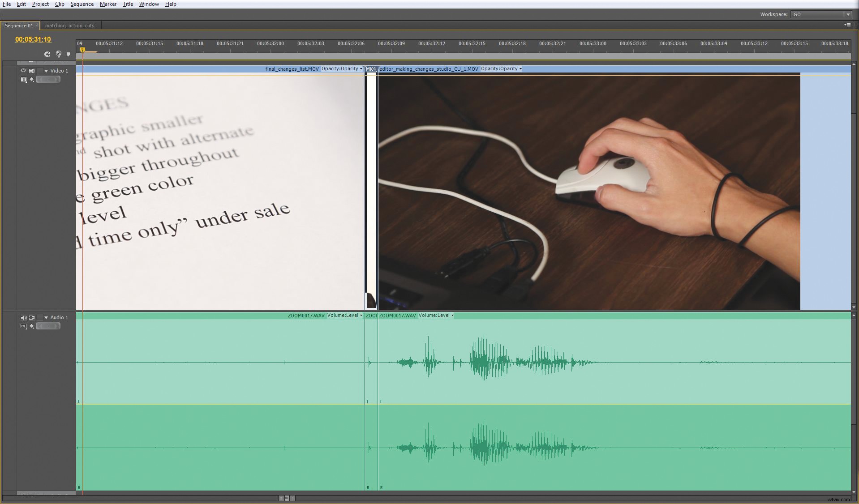Viewport: 859px width, 504px height.
Task: Open the timeline settings wrench icon
Action: [x=59, y=54]
